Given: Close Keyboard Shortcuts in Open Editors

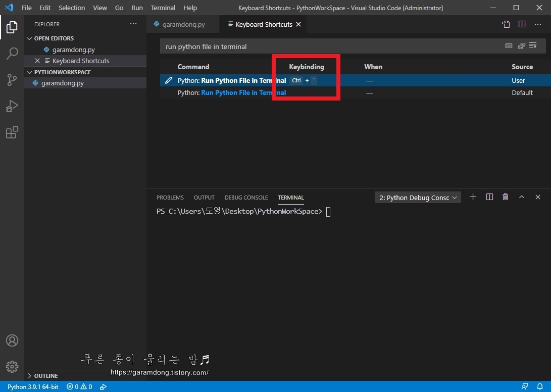Looking at the screenshot, I should [37, 61].
